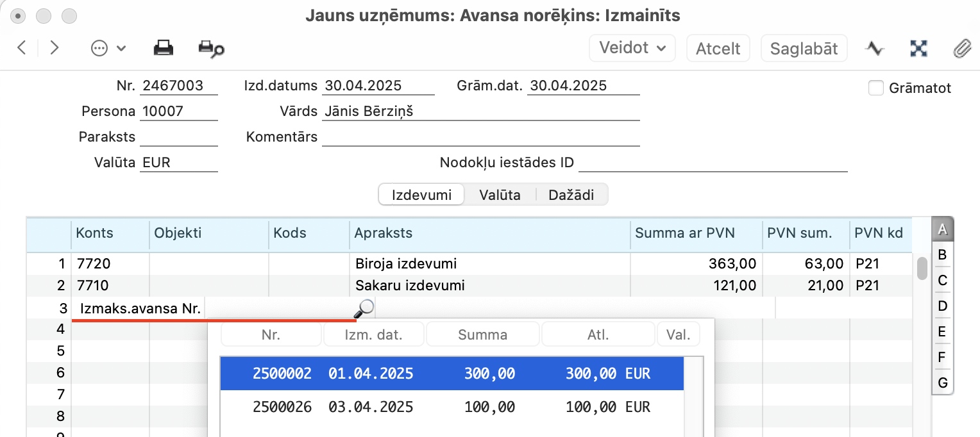Click the workflow overview icon
This screenshot has height=437, width=980.
[919, 48]
